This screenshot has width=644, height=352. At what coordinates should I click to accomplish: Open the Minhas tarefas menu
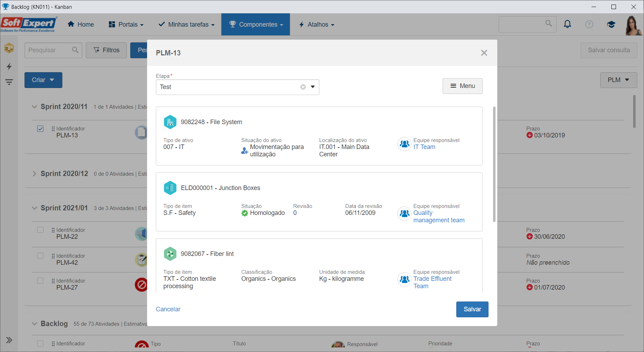click(x=186, y=25)
